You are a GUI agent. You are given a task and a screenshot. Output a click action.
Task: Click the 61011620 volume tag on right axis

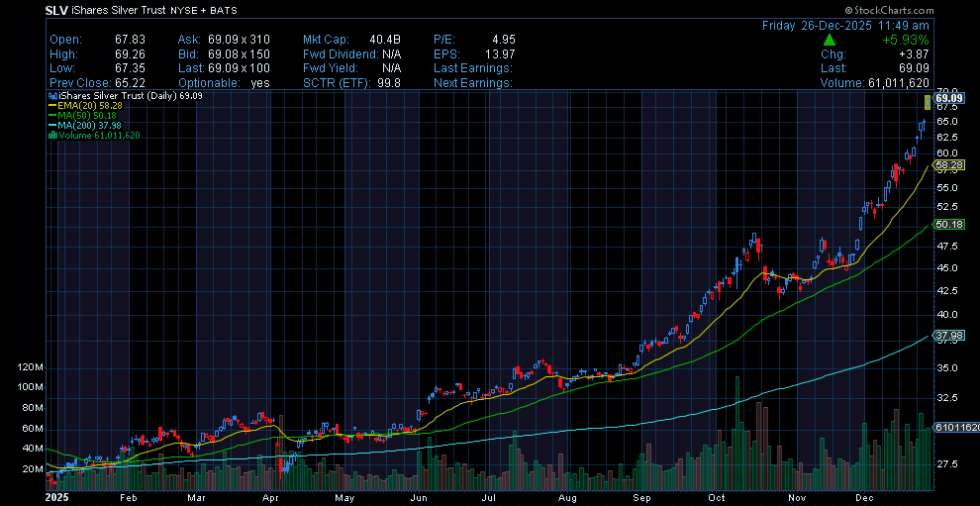(955, 427)
